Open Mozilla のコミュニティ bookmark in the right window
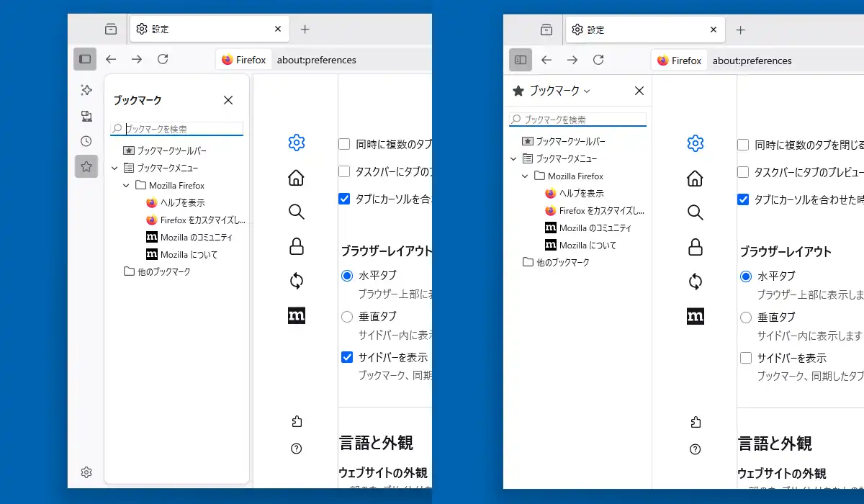The height and width of the screenshot is (504, 864). coord(588,228)
